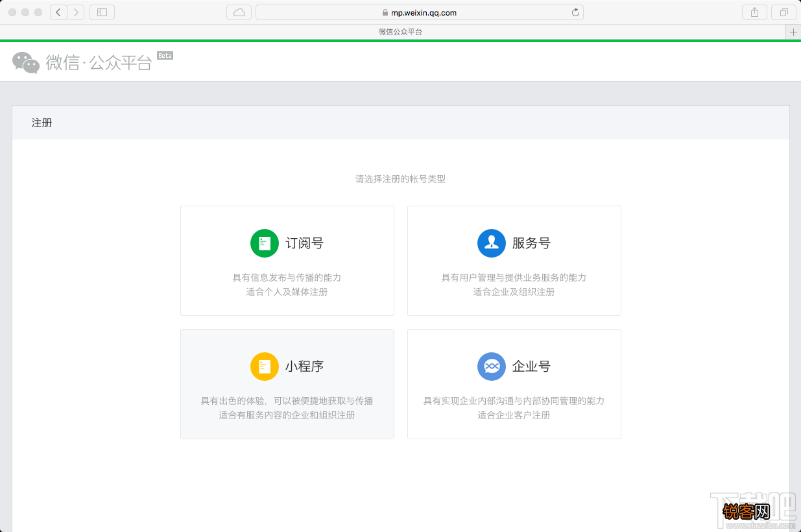The width and height of the screenshot is (801, 532).
Task: Click text 请选择注册的帐号类型
Action: point(400,179)
